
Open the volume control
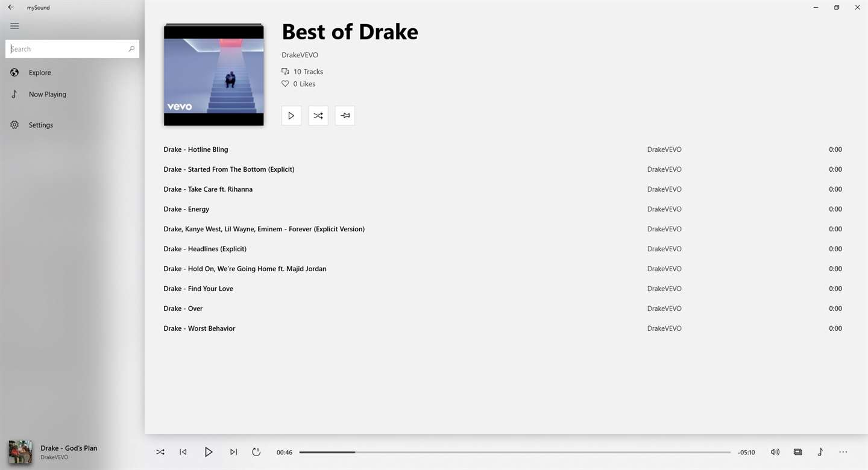pos(775,452)
